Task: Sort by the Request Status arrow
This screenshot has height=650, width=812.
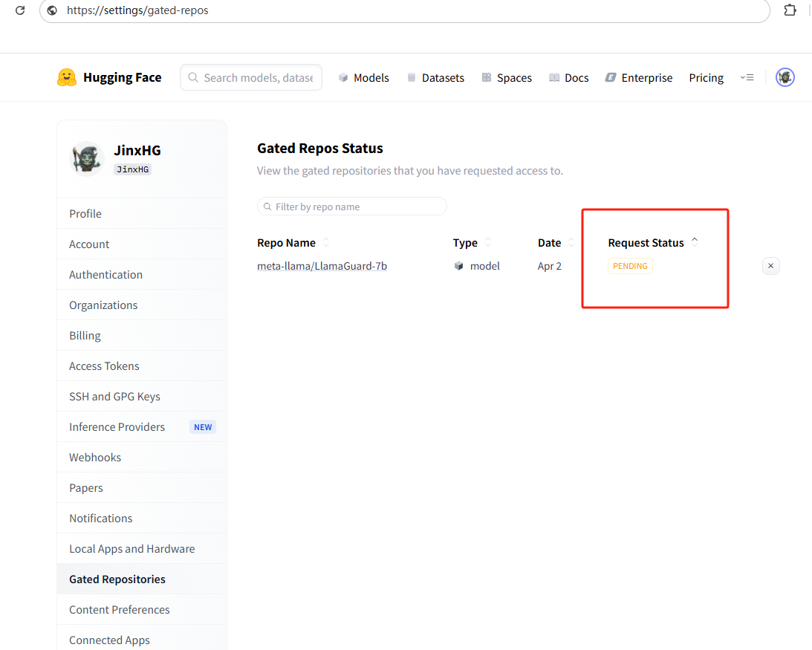Action: [695, 241]
